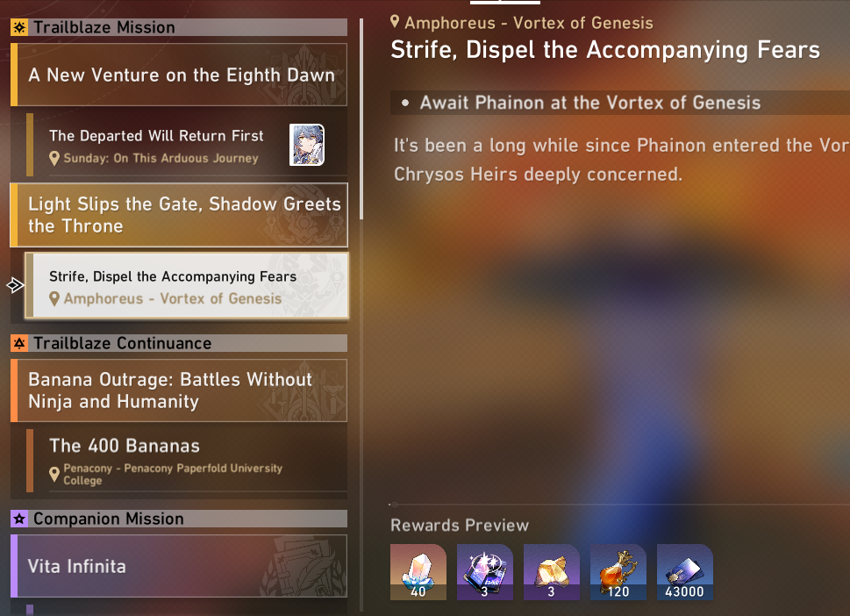Screen dimensions: 850x616
Task: Click the golden ore reward showing 3
Action: [x=551, y=572]
